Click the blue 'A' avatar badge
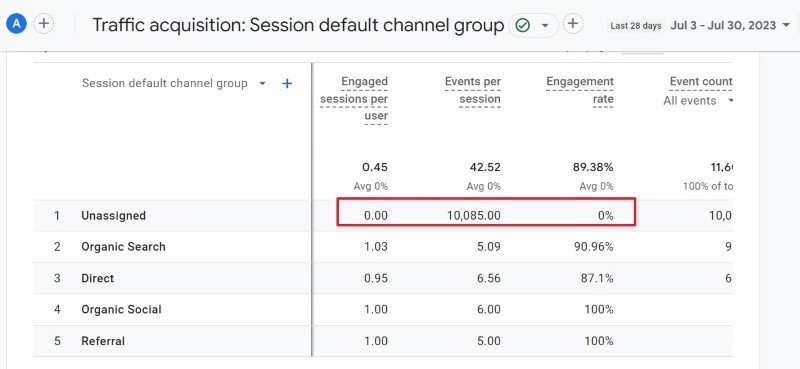Image resolution: width=800 pixels, height=369 pixels. click(x=16, y=23)
